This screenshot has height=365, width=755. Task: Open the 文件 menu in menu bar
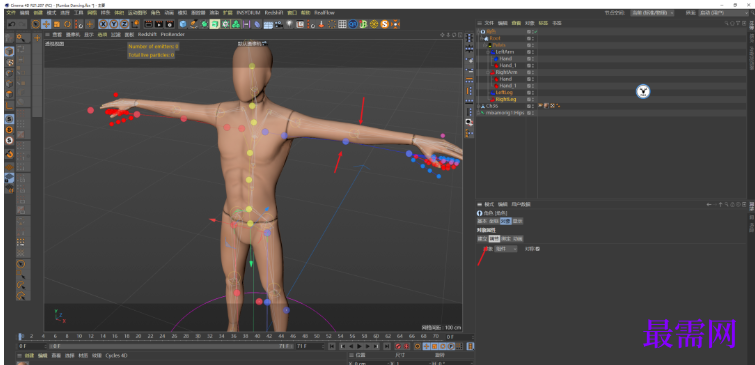click(11, 13)
